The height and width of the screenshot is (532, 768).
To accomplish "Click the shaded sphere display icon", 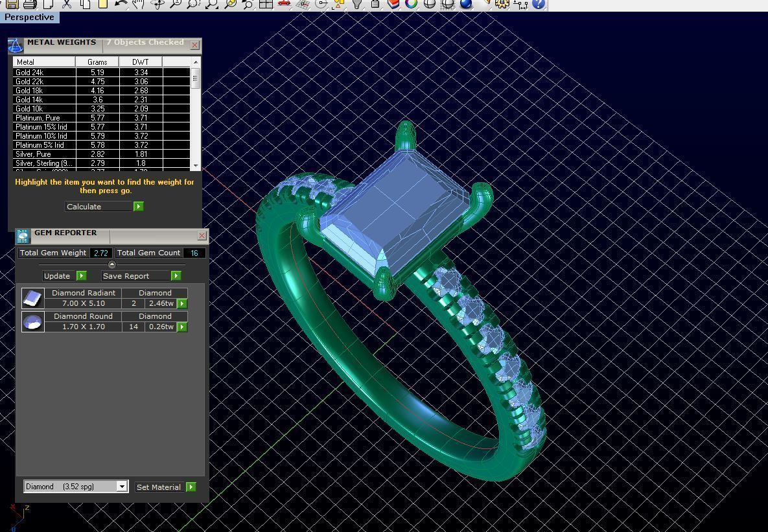I will pyautogui.click(x=430, y=4).
